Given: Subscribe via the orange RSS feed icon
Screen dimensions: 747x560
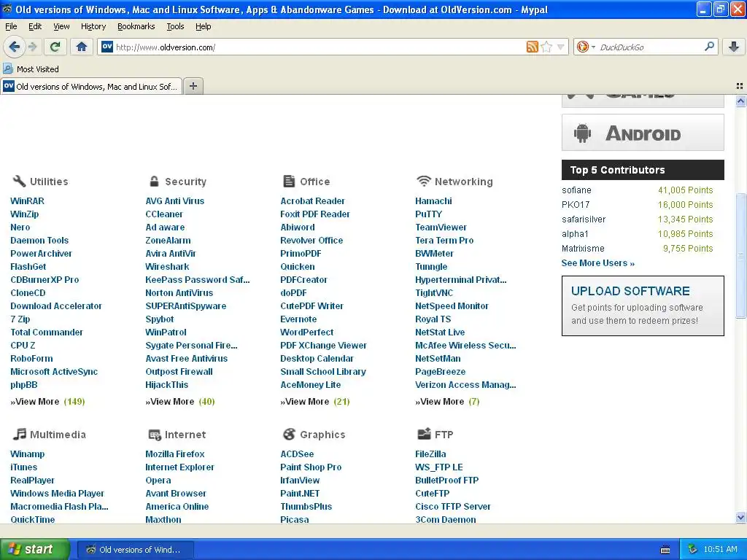Looking at the screenshot, I should coord(532,47).
